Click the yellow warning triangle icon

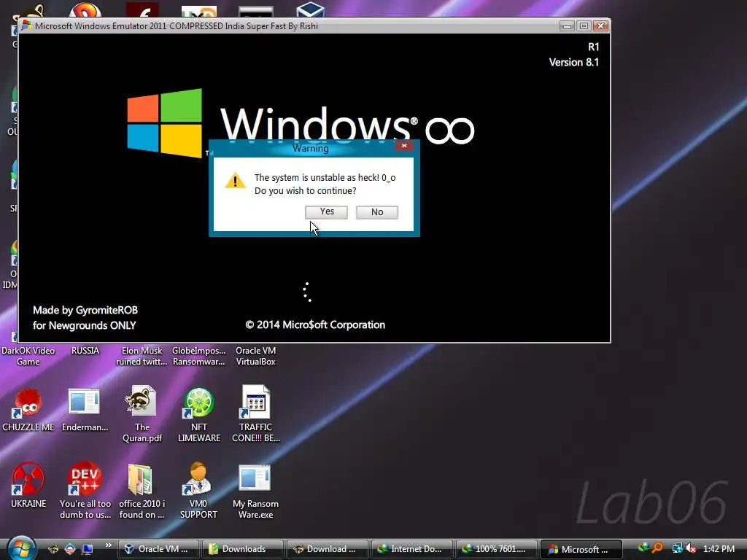click(235, 181)
